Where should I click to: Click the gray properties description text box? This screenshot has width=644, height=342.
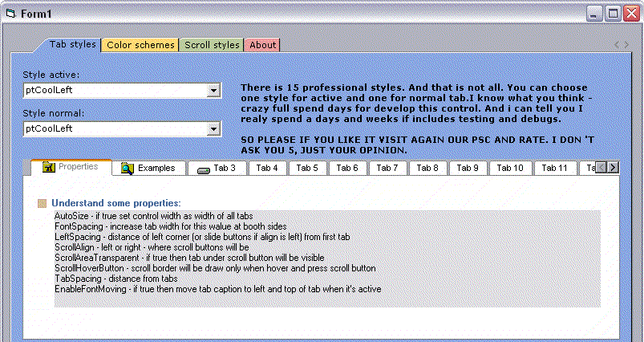click(327, 259)
